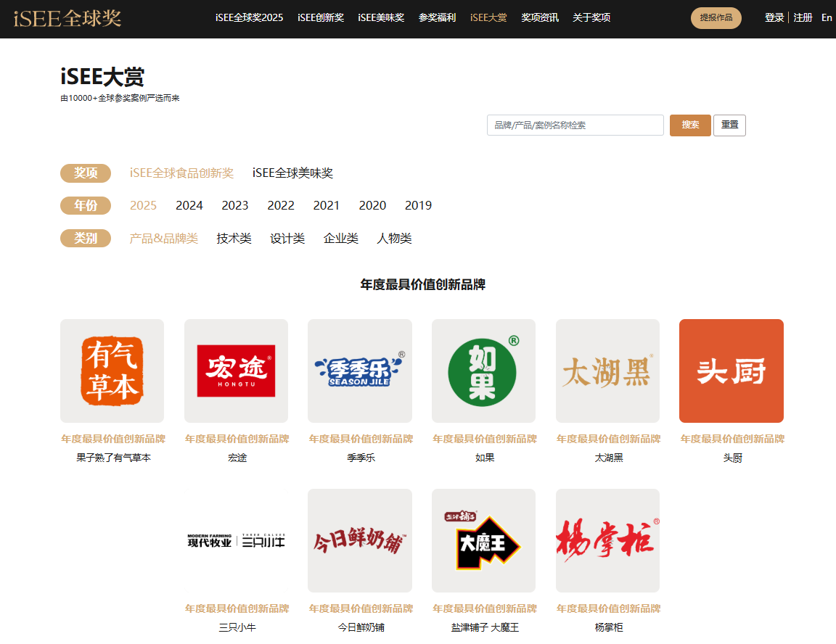The width and height of the screenshot is (836, 644).
Task: Open the 太湖黑 logo thumbnail
Action: [x=608, y=371]
